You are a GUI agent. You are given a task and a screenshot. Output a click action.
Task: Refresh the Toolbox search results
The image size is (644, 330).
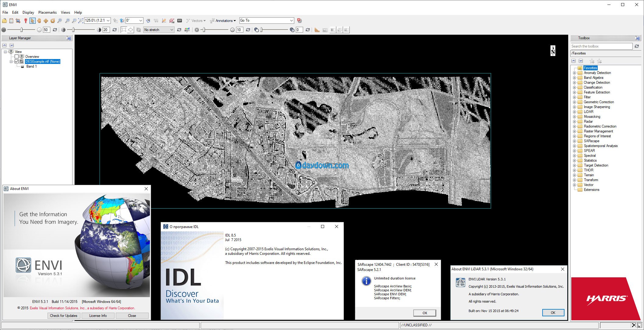pos(637,46)
